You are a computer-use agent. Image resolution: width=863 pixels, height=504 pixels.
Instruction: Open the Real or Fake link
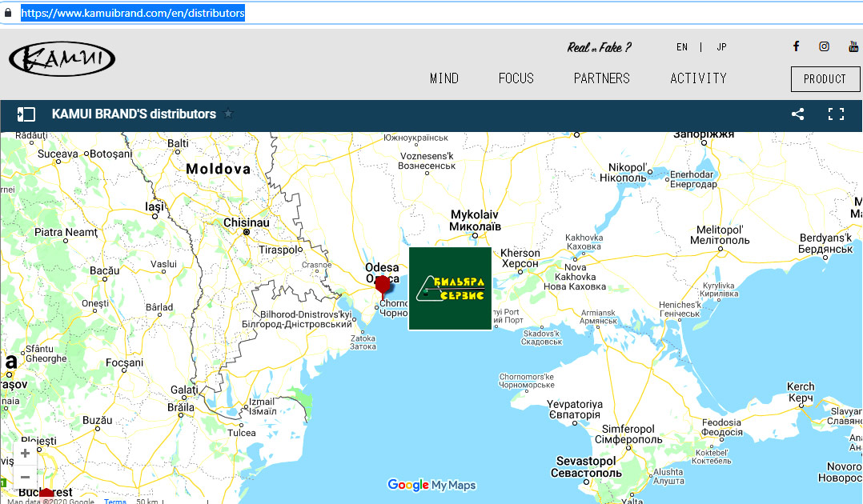(x=599, y=47)
